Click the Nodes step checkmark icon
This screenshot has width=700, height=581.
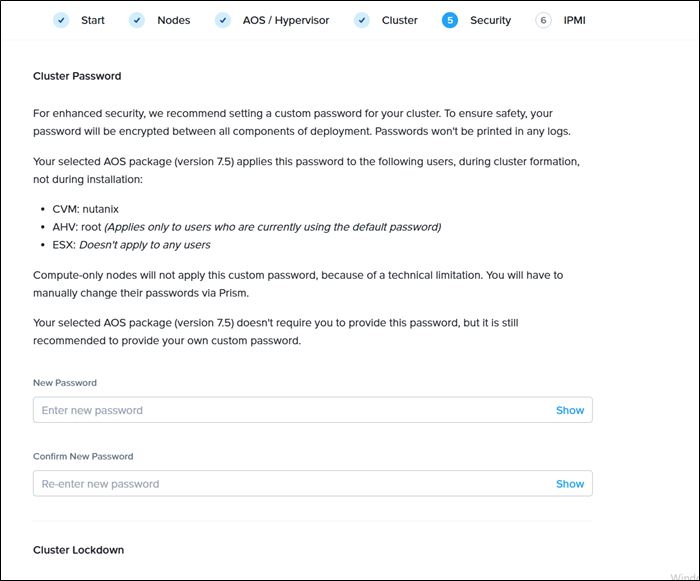point(137,20)
